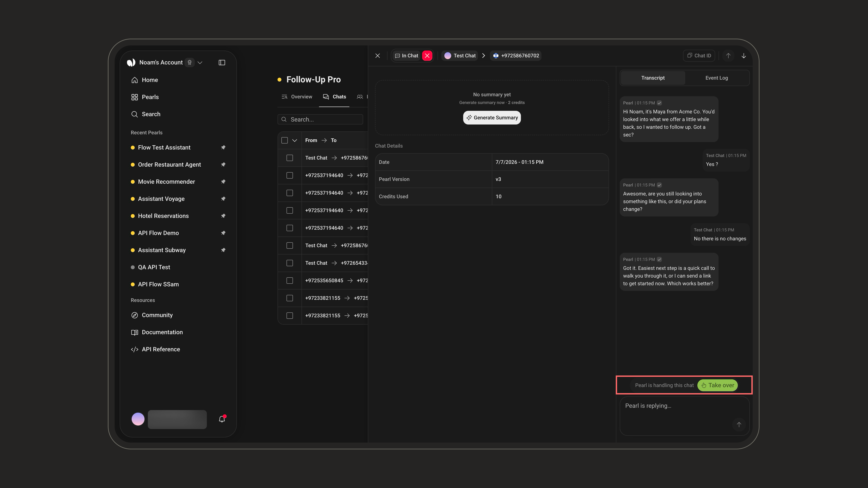Open Hotel Reservations pearl
This screenshot has width=868, height=488.
pyautogui.click(x=163, y=216)
